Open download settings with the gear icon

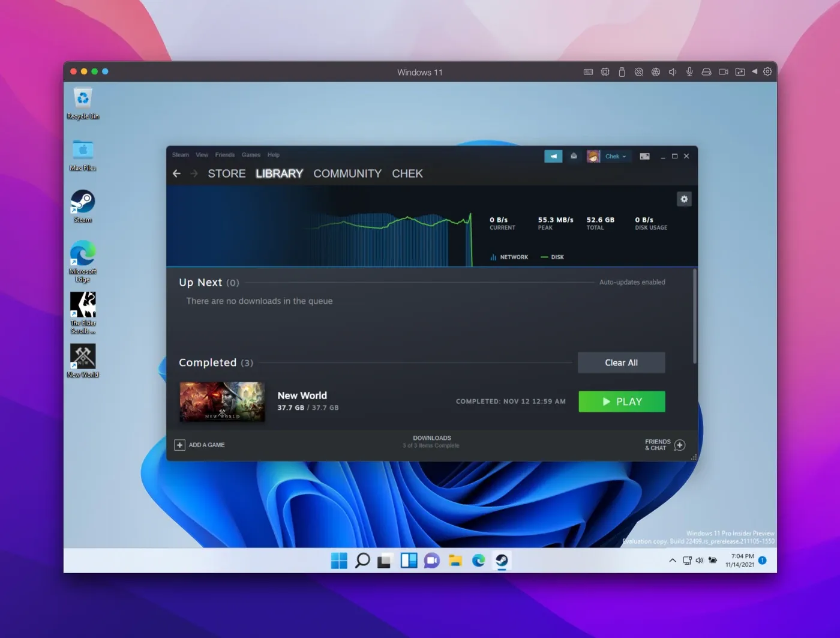(684, 199)
